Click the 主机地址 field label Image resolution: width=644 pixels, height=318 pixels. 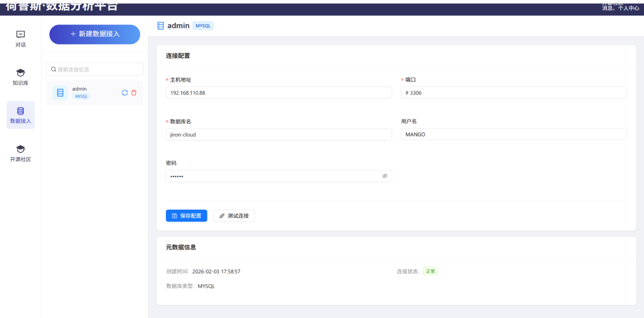(x=181, y=80)
